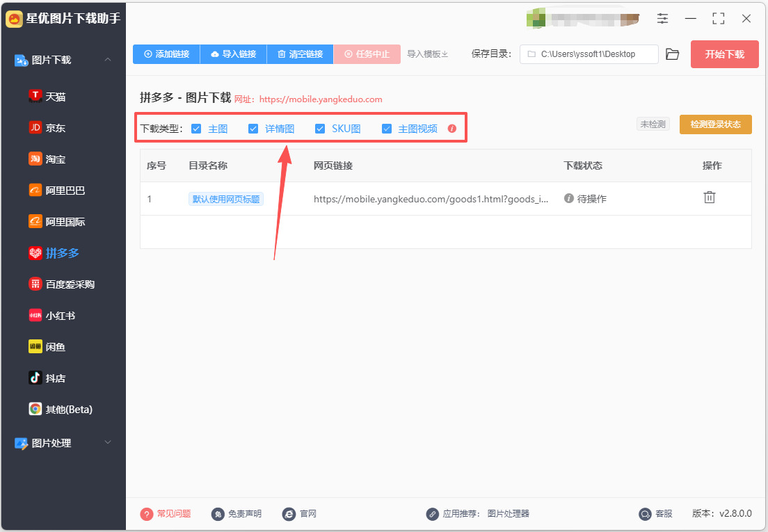Open the 天猫 Tmall download section
The height and width of the screenshot is (532, 768).
(47, 97)
